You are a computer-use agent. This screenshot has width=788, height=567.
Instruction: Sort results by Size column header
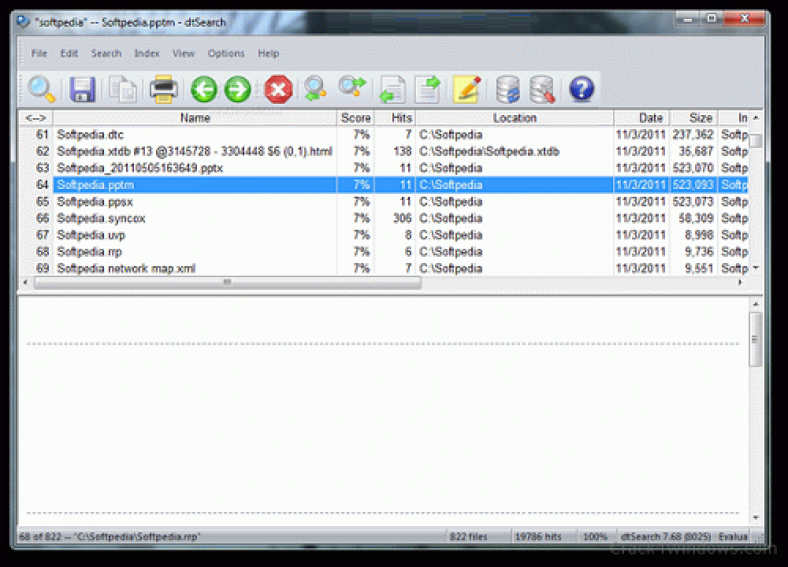(x=694, y=118)
